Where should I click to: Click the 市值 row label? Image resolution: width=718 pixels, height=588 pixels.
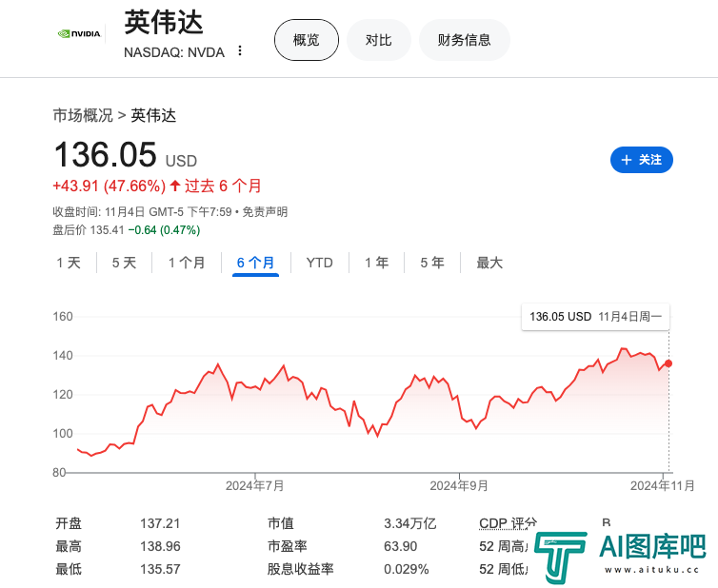[281, 523]
